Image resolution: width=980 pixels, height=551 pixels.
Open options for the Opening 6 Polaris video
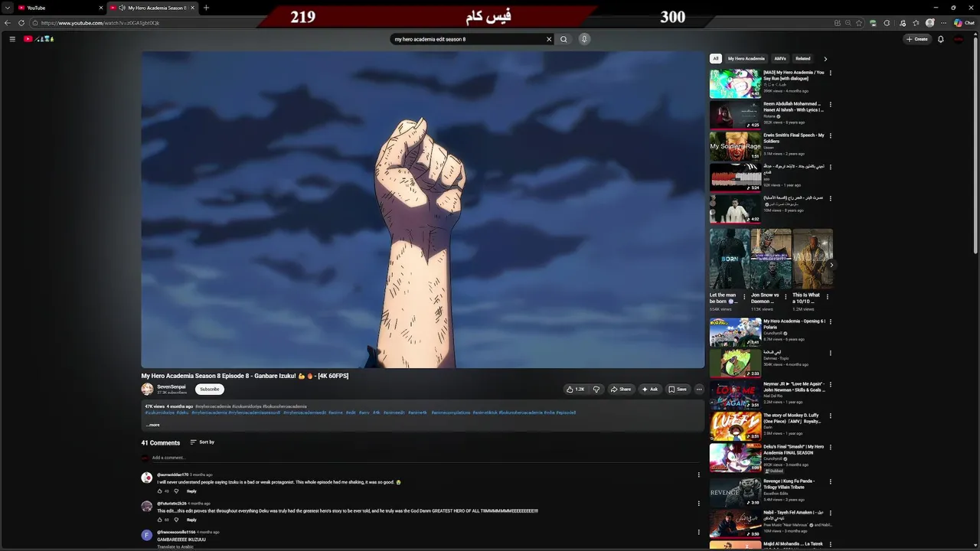click(x=830, y=321)
